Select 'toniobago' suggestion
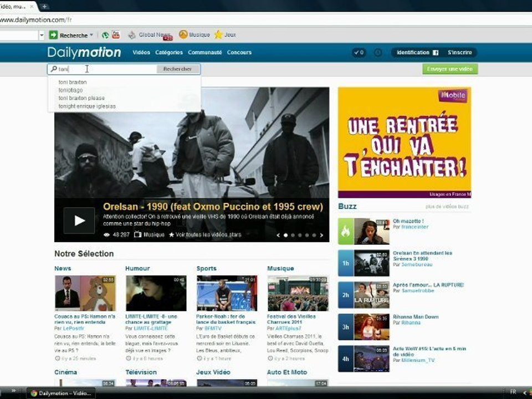Viewport: 532px width, 399px height. click(x=70, y=90)
